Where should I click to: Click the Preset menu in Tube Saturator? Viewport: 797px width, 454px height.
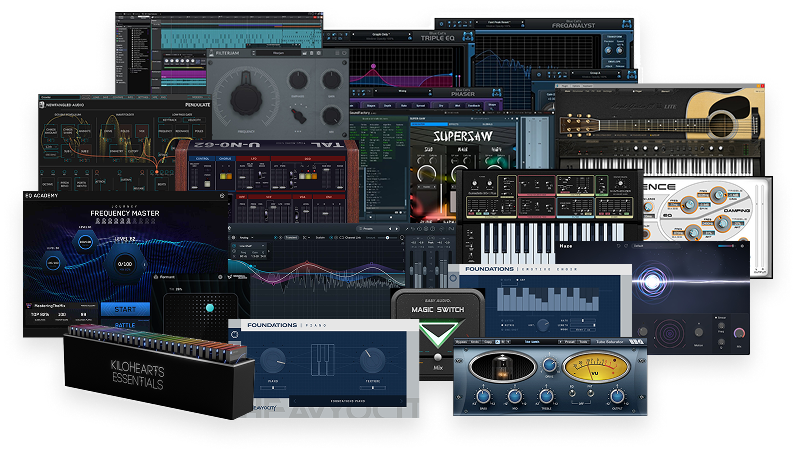(x=570, y=342)
